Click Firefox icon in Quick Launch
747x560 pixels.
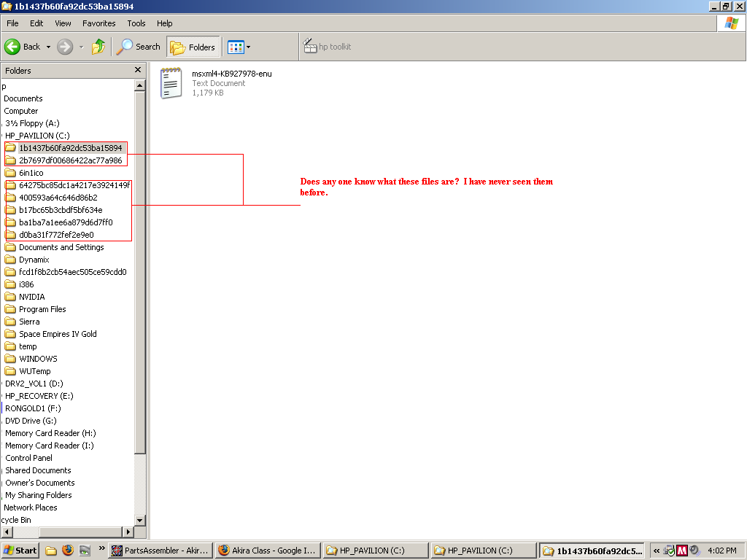(x=68, y=551)
